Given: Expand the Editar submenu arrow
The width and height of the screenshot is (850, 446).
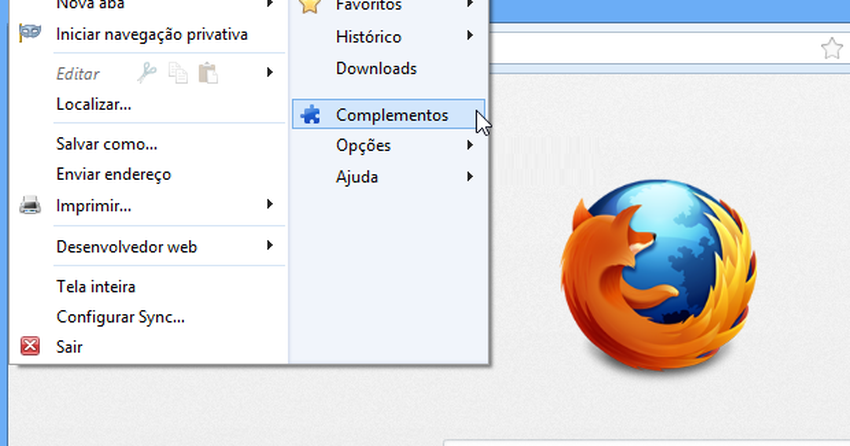Looking at the screenshot, I should 269,72.
